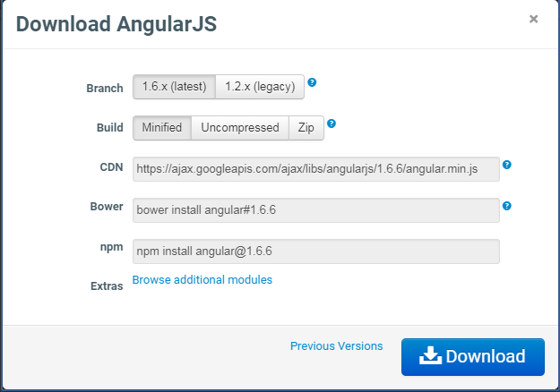
Task: Click the bower install command field
Action: [x=316, y=210]
